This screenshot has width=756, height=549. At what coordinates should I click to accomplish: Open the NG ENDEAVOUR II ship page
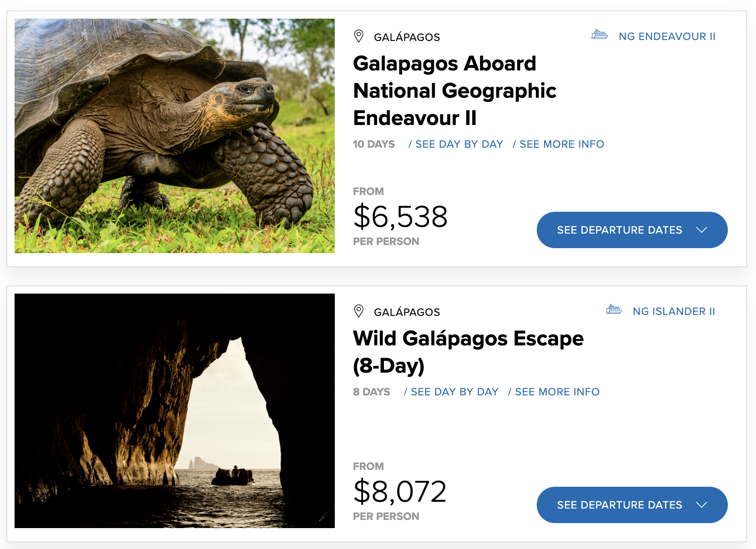coord(667,36)
